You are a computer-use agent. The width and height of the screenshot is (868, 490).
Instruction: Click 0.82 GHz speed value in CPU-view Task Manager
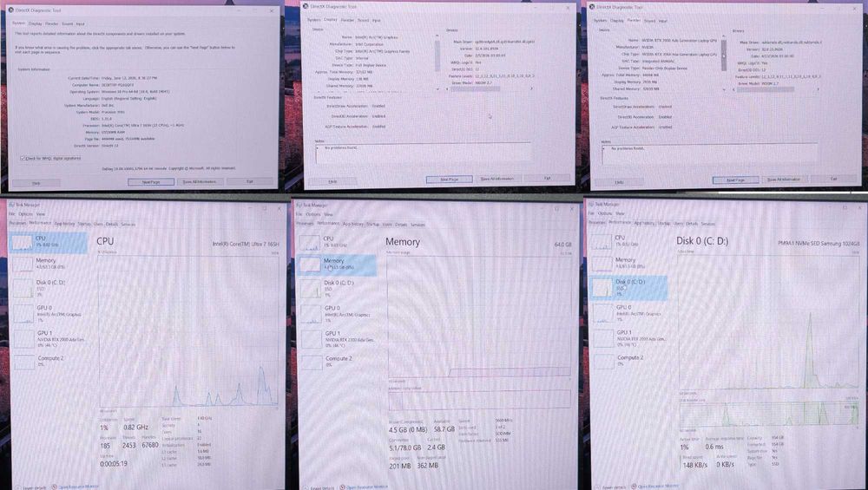point(135,427)
